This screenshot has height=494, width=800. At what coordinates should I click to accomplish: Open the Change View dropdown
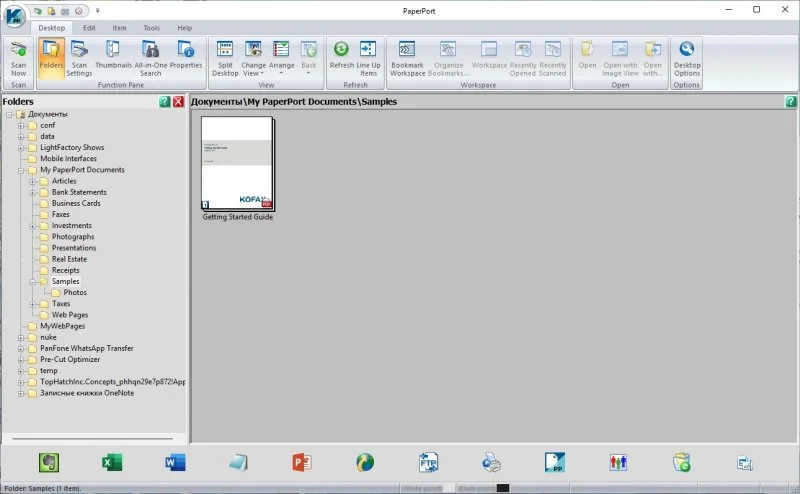(x=254, y=58)
